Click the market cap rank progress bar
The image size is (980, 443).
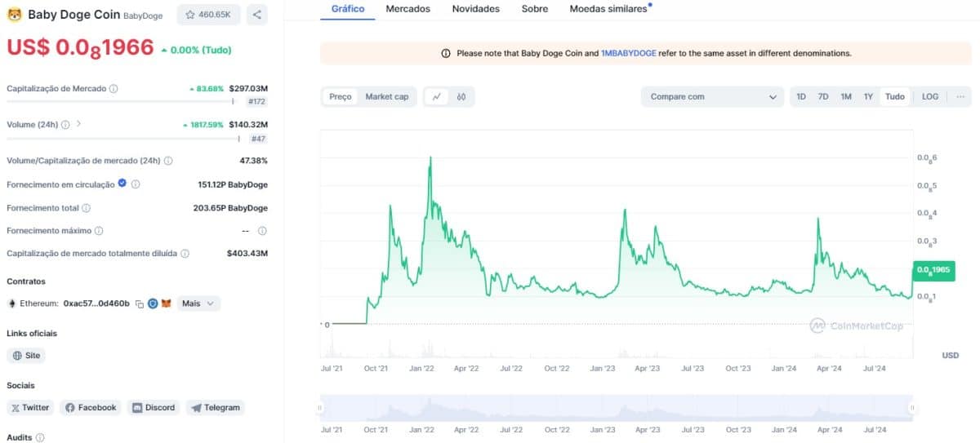(121, 102)
